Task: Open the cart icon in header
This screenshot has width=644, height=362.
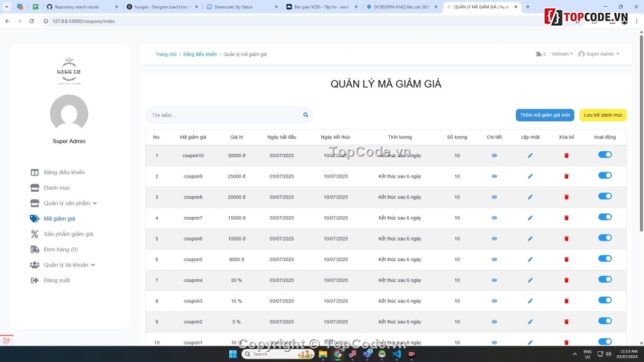Action: 539,54
